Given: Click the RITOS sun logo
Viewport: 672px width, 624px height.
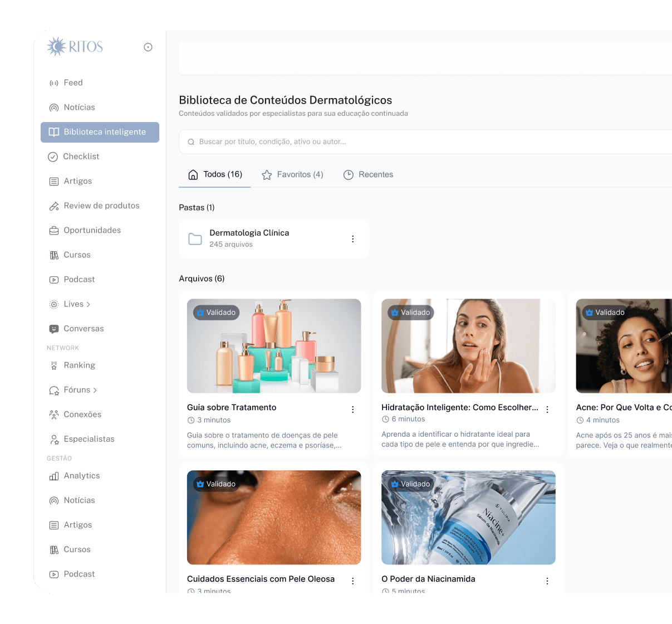Looking at the screenshot, I should [75, 47].
